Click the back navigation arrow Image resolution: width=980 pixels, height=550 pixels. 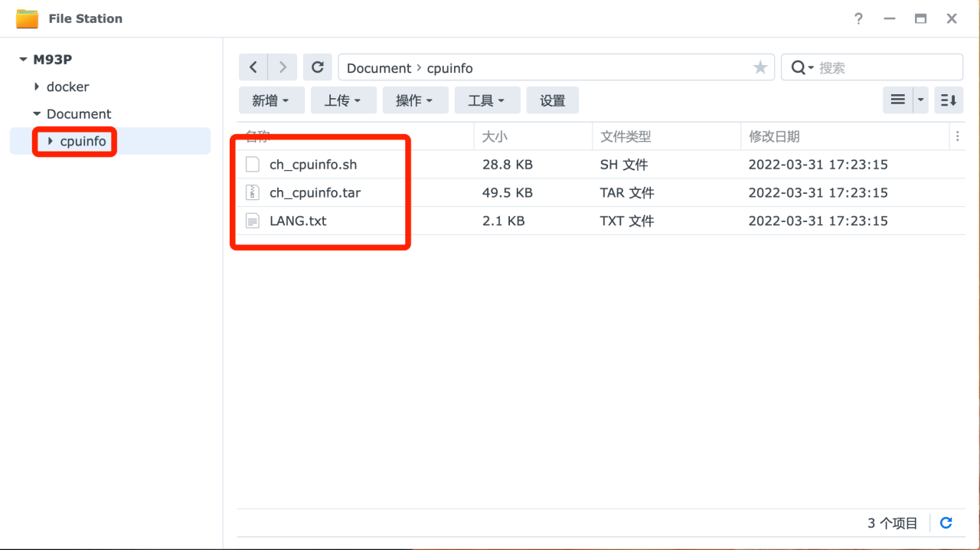253,67
